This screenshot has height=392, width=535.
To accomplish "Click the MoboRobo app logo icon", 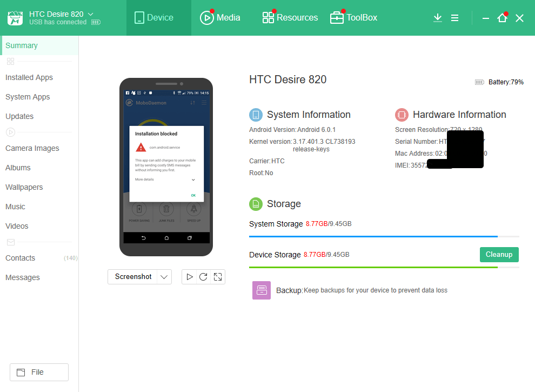I will tap(15, 18).
